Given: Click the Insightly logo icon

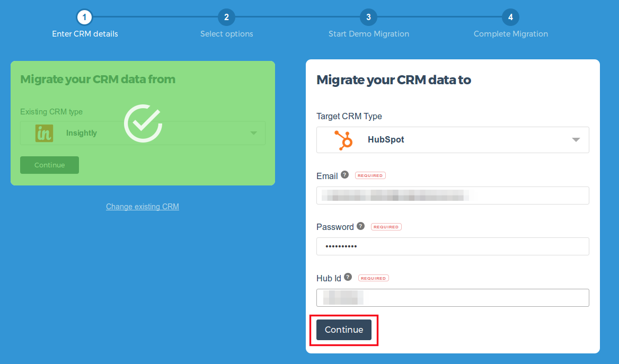Looking at the screenshot, I should pos(44,133).
